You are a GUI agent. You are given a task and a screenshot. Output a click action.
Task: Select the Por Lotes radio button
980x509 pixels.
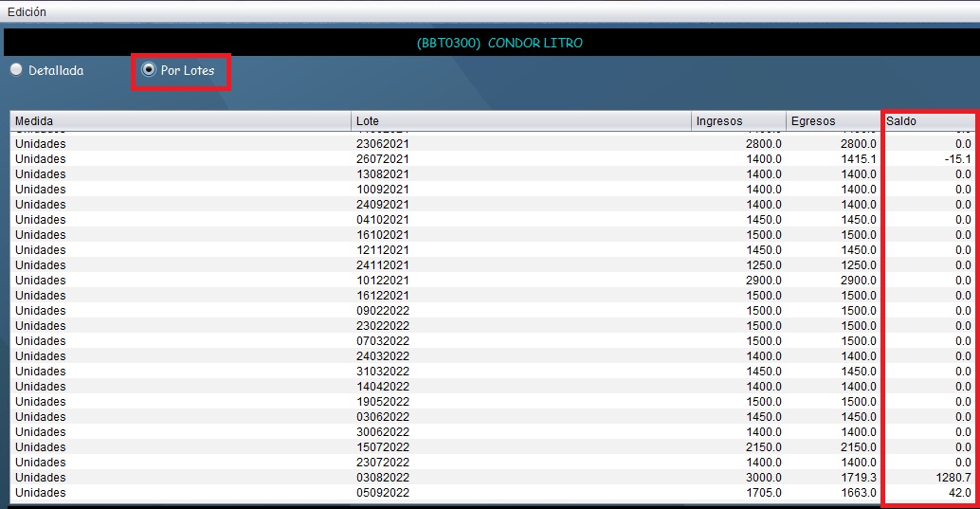148,70
